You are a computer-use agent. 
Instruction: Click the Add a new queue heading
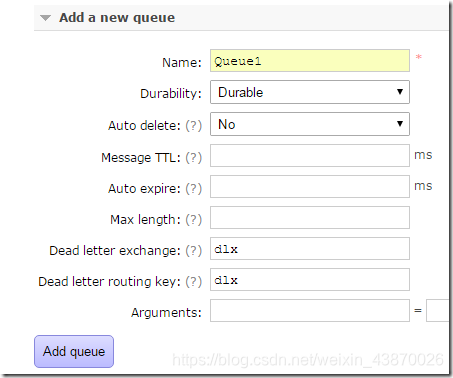[x=117, y=18]
